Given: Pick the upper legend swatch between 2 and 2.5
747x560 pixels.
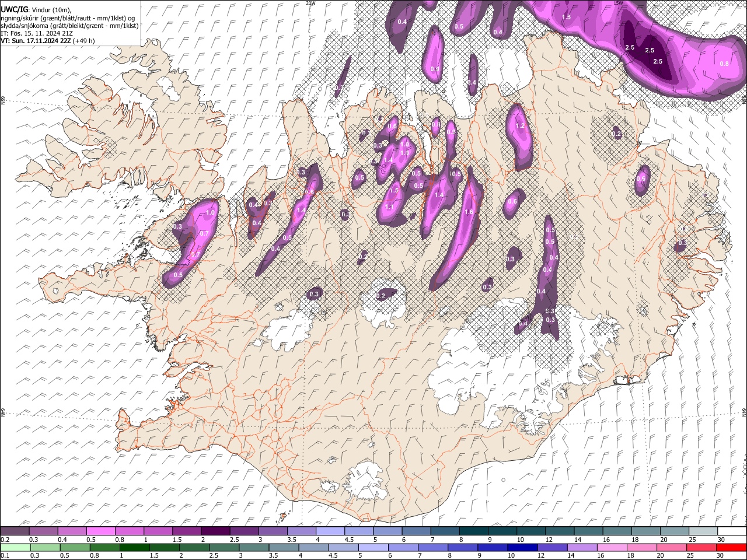Looking at the screenshot, I should [217, 531].
